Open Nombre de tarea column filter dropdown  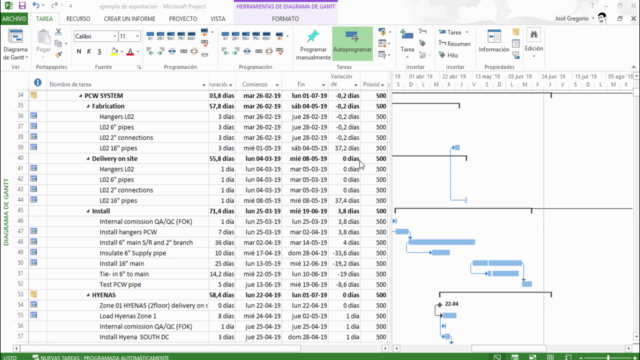tap(204, 85)
